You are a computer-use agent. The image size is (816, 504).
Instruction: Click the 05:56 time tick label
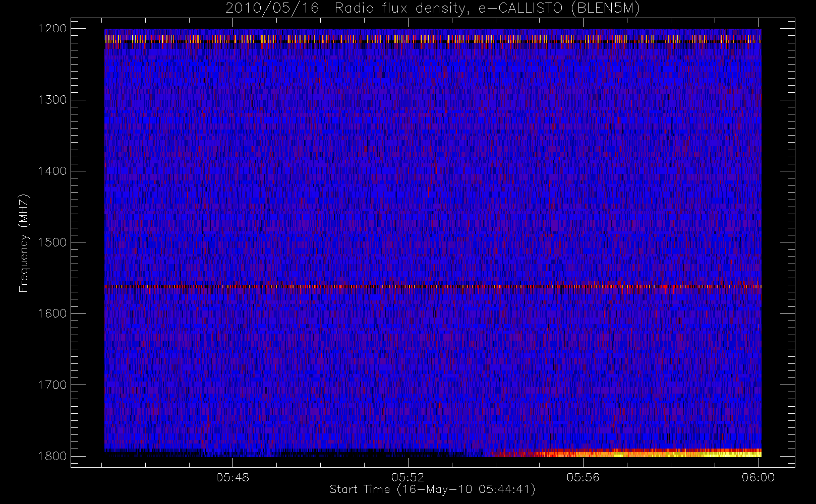pos(583,477)
